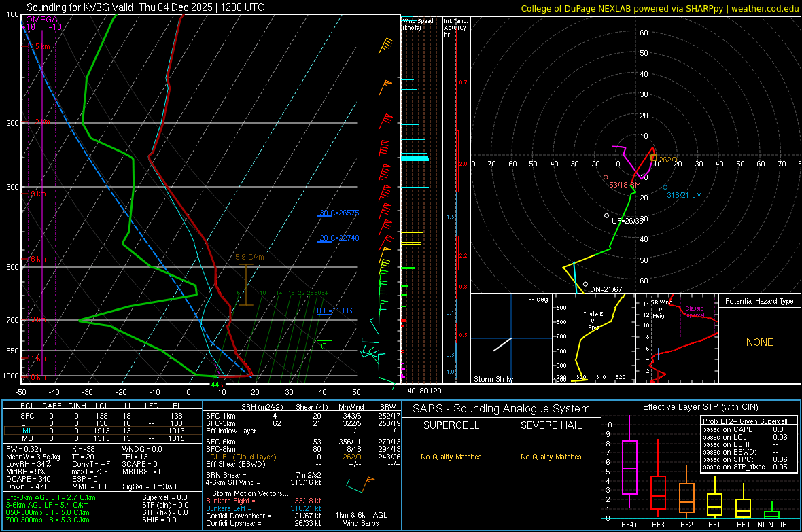Click the yellow NONE hazard text
The width and height of the screenshot is (802, 532).
759,342
